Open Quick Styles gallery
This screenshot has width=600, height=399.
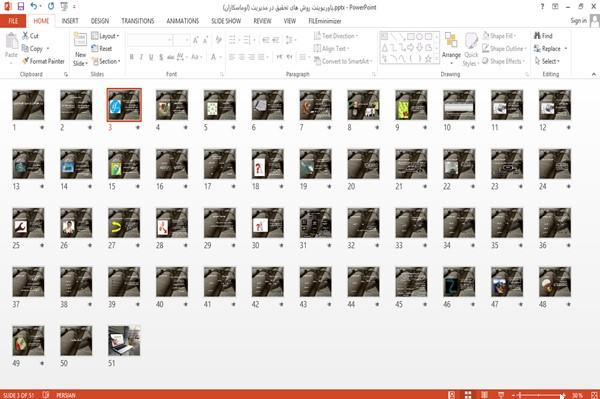click(x=471, y=50)
